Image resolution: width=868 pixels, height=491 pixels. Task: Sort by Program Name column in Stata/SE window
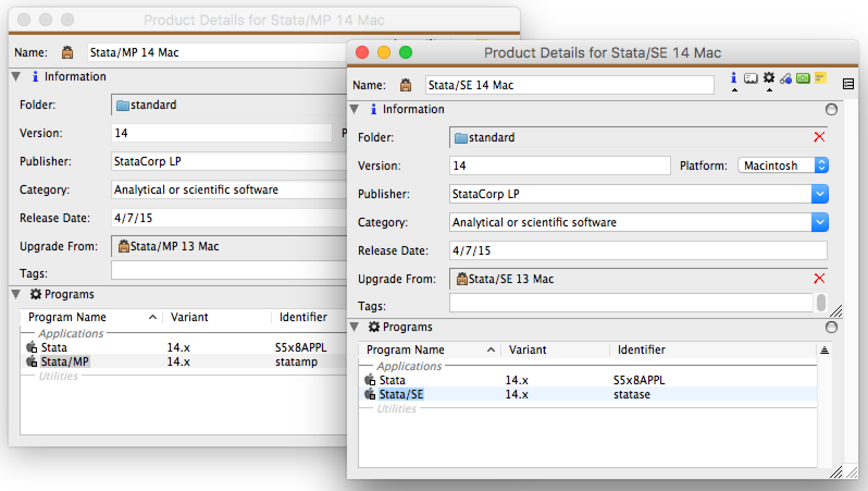pos(430,349)
